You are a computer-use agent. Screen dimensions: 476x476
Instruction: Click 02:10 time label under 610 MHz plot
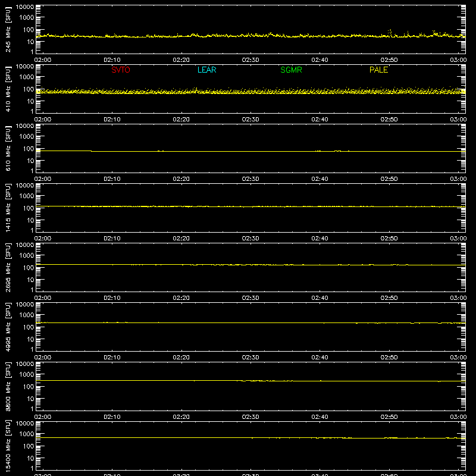tap(112, 179)
